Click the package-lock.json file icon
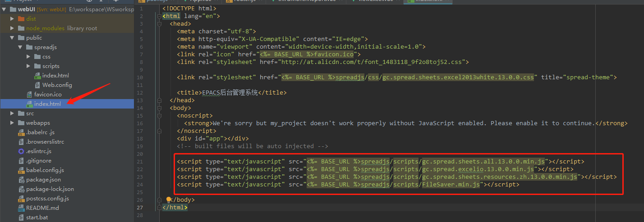The width and height of the screenshot is (644, 222). 21,189
